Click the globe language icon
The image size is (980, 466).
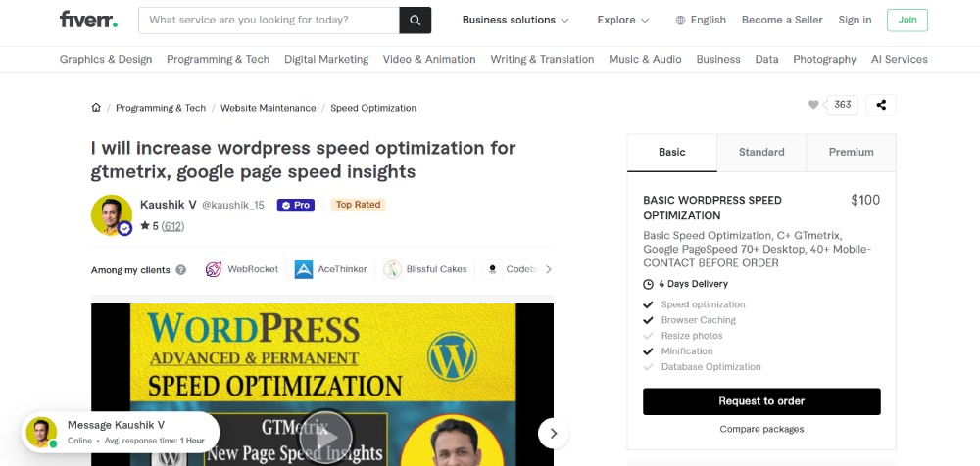tap(681, 20)
